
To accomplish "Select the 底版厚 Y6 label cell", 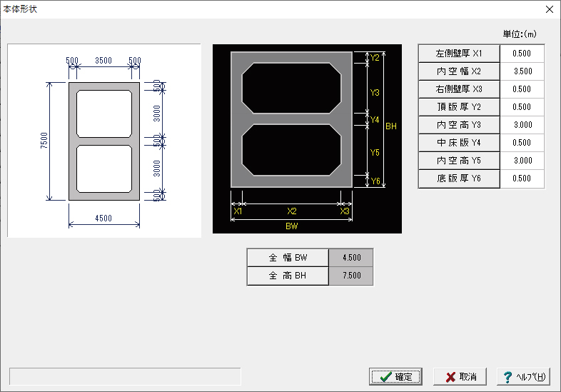I will pyautogui.click(x=459, y=179).
